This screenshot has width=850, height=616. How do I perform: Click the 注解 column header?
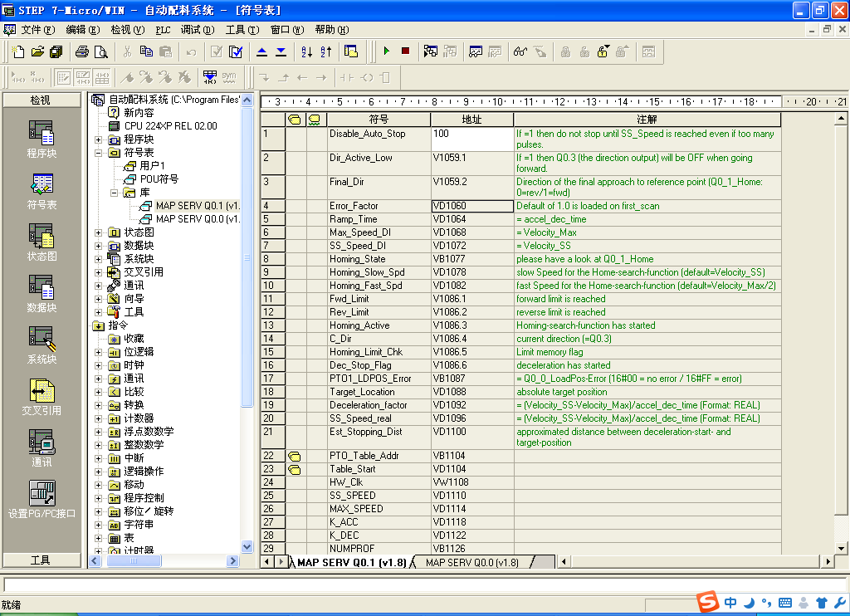click(647, 120)
